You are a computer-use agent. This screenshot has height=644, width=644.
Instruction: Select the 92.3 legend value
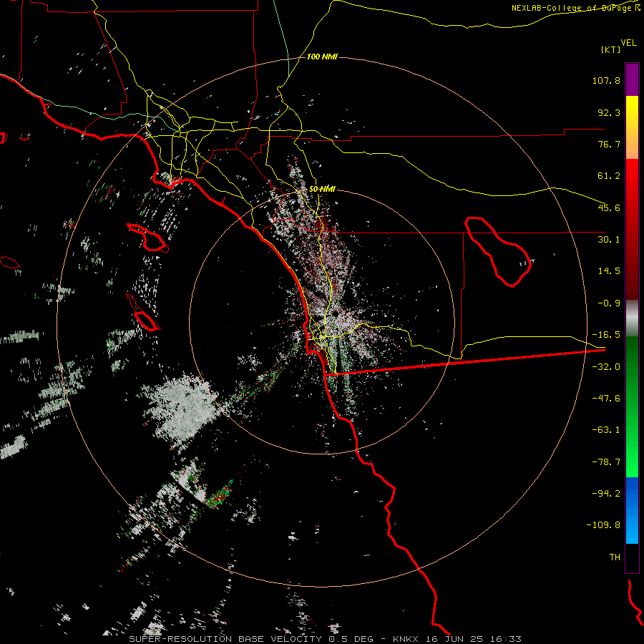(609, 112)
